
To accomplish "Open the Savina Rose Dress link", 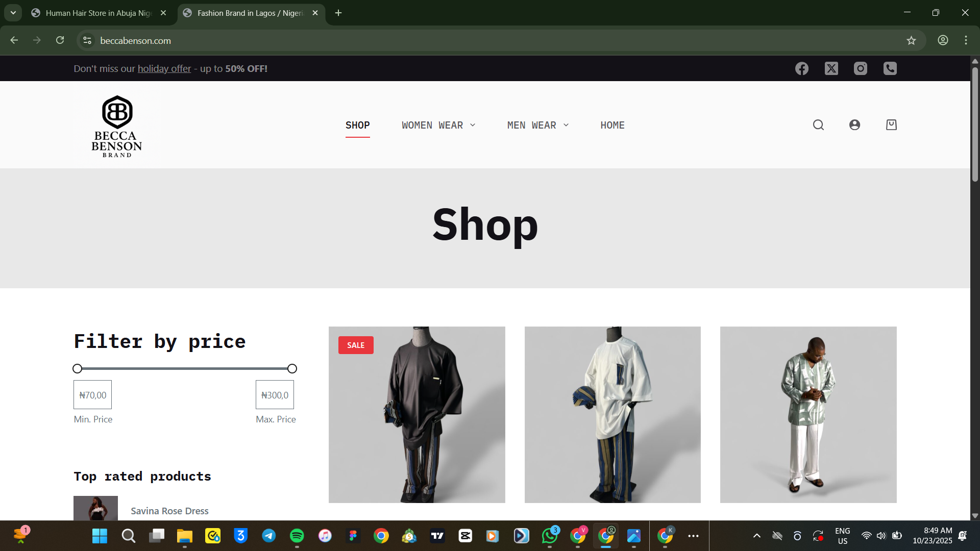I will click(x=169, y=511).
